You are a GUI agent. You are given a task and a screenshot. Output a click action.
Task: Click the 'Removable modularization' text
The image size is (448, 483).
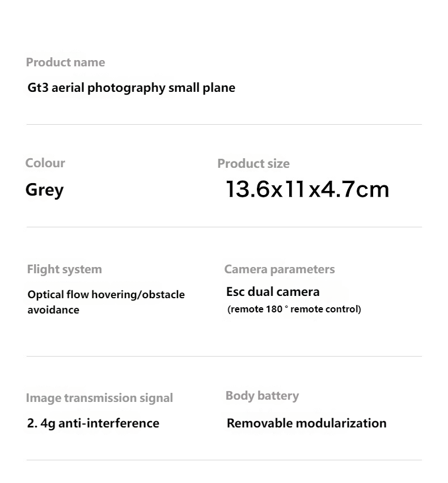click(x=306, y=423)
